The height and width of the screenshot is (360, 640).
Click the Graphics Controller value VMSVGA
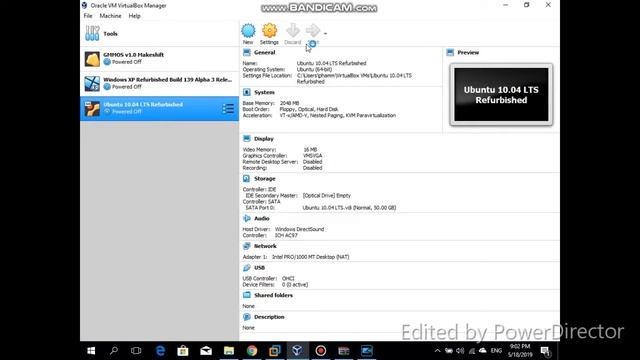(x=313, y=156)
